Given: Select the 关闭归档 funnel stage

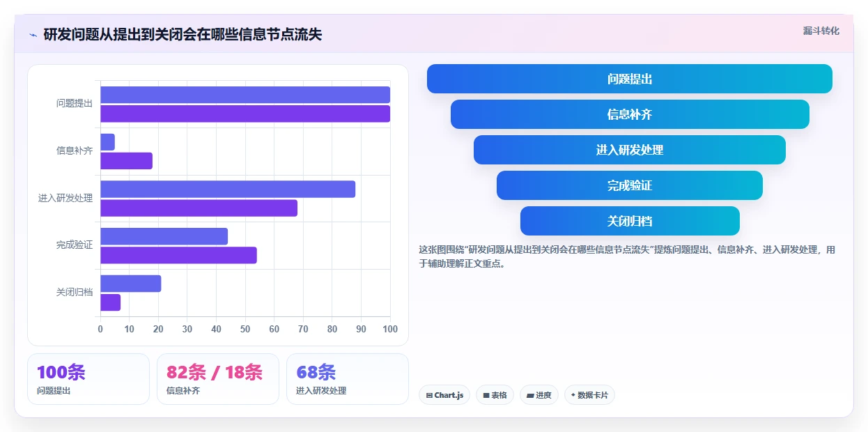Looking at the screenshot, I should click(630, 221).
